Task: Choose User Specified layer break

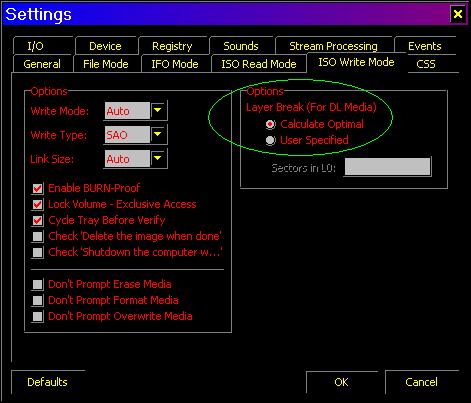Action: (x=270, y=140)
